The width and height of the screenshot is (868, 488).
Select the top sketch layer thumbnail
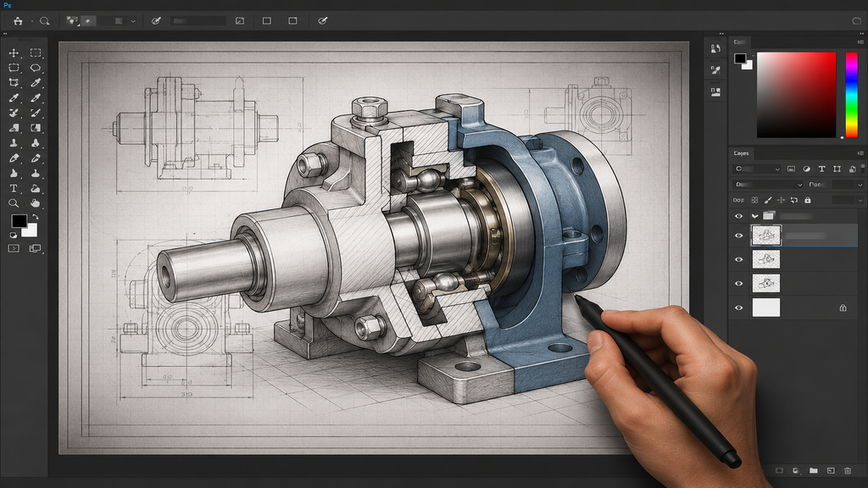(766, 236)
